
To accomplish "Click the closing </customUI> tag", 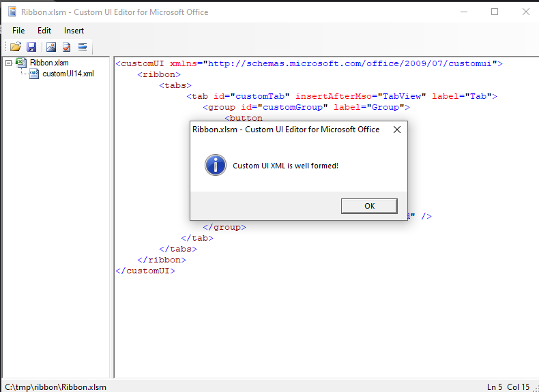I will [145, 271].
